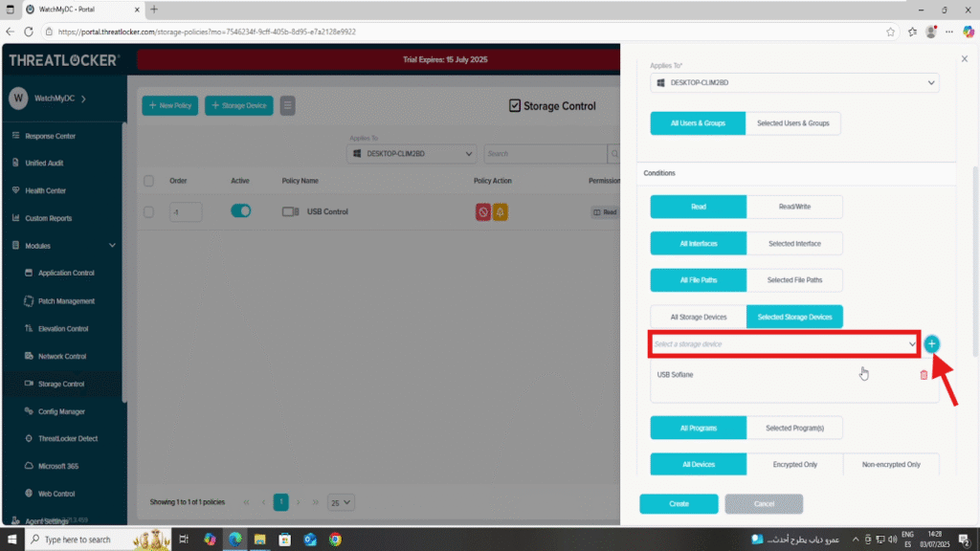This screenshot has height=551, width=980.
Task: Open Web Control module
Action: point(56,494)
